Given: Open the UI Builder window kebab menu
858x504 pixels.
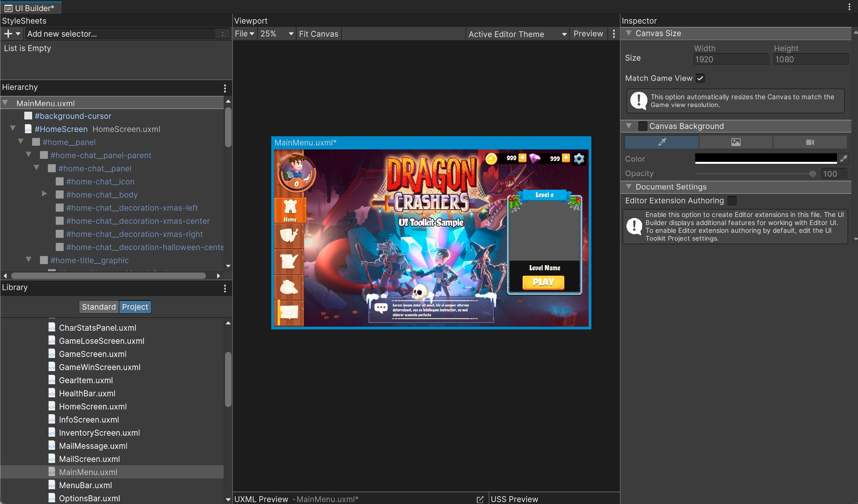Looking at the screenshot, I should pos(850,7).
